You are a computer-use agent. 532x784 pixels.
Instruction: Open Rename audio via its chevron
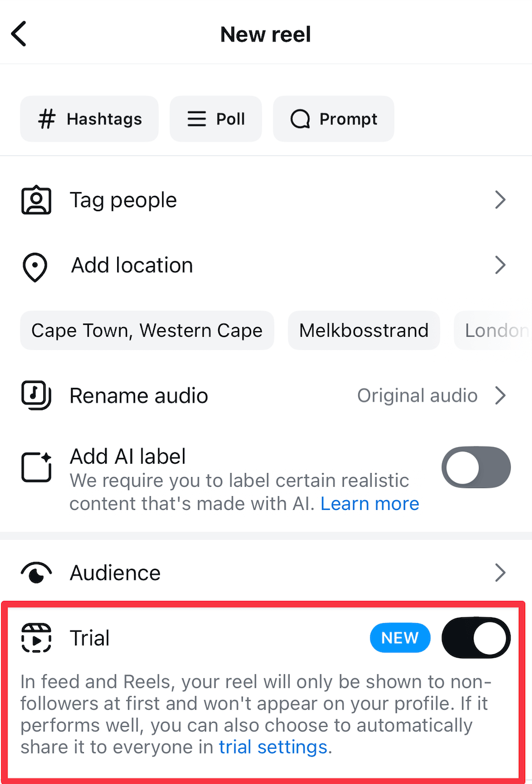tap(500, 396)
